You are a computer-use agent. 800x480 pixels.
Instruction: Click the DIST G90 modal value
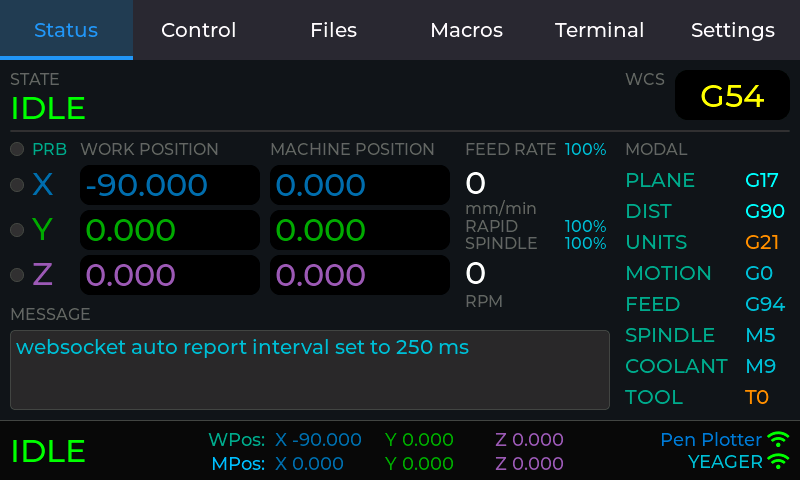(x=765, y=211)
